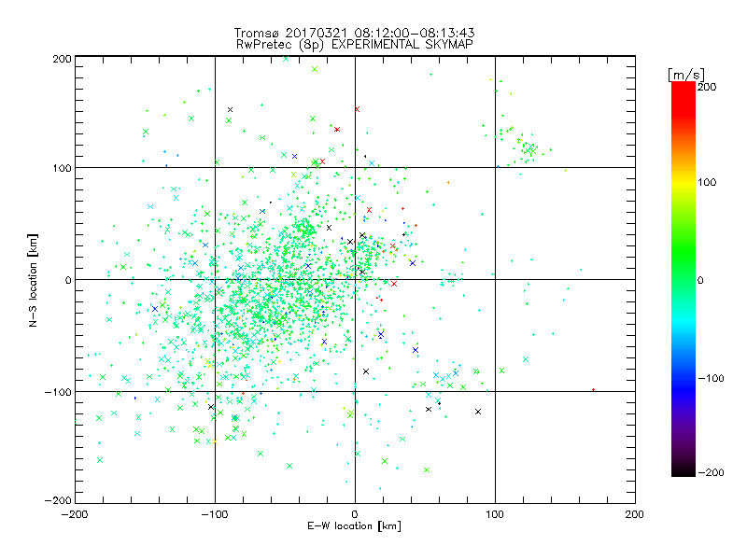Click the "0" tick label on E-W axis
747x560 pixels.
pos(355,514)
